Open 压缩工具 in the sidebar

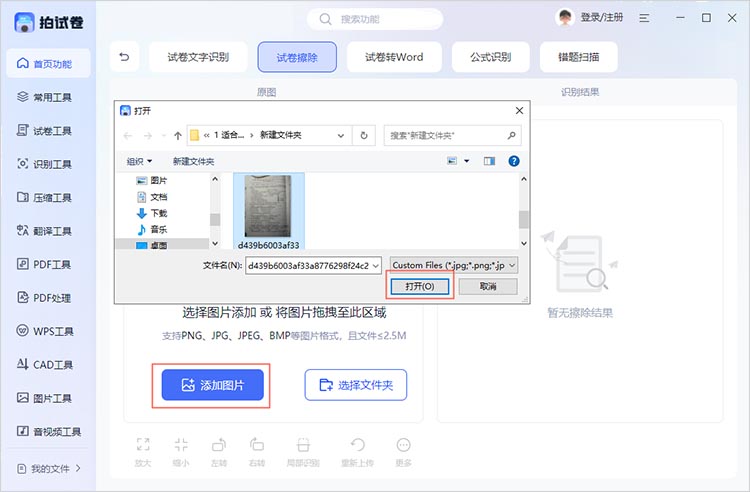(x=44, y=197)
